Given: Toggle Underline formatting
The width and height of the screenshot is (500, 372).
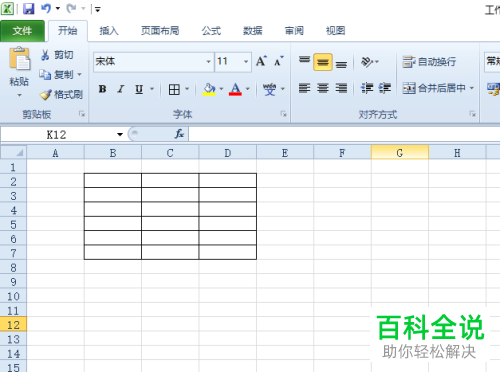Looking at the screenshot, I should pyautogui.click(x=139, y=89).
